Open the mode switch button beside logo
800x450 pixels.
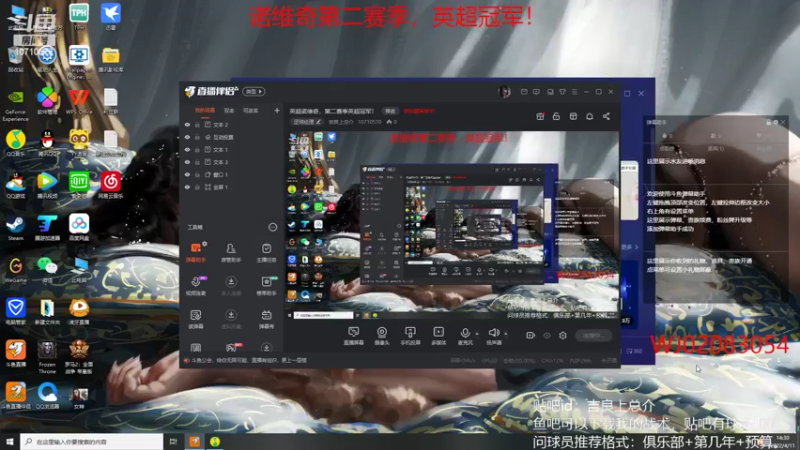[x=254, y=92]
